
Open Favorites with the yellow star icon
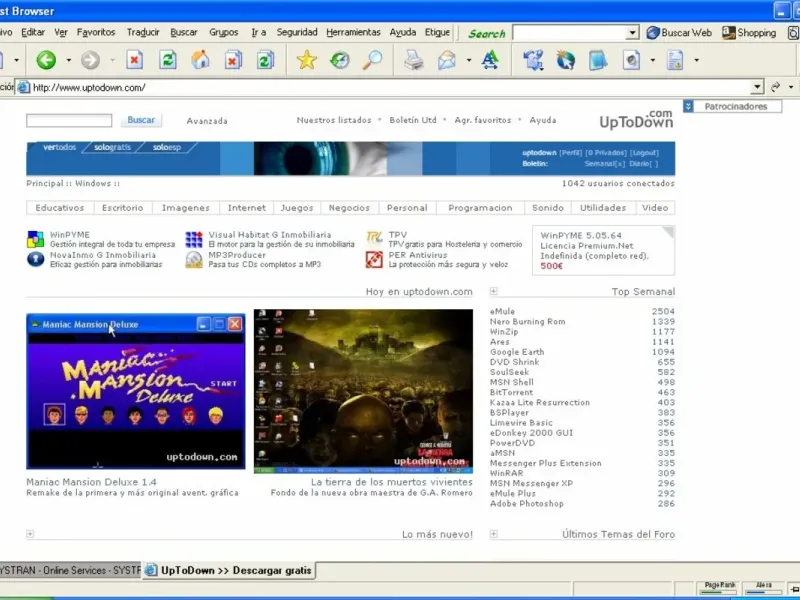click(x=306, y=61)
